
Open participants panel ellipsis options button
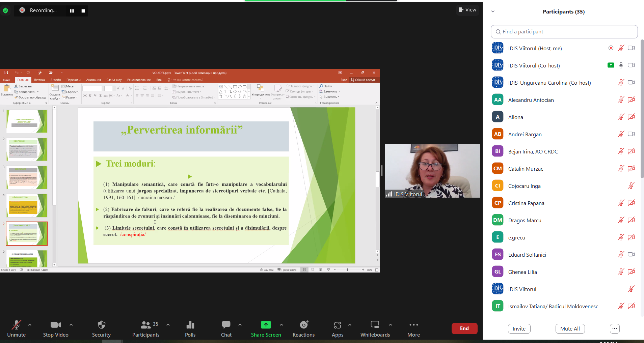(x=615, y=329)
